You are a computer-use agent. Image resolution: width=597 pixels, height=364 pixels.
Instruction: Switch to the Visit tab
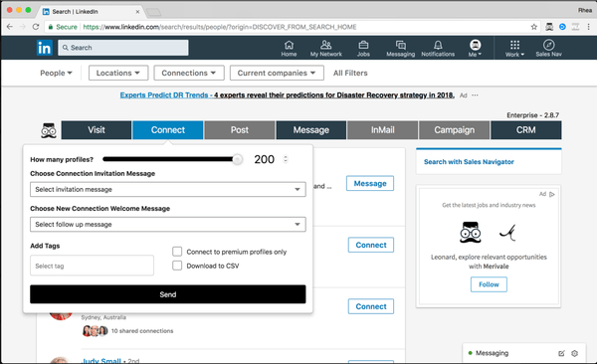tap(97, 130)
